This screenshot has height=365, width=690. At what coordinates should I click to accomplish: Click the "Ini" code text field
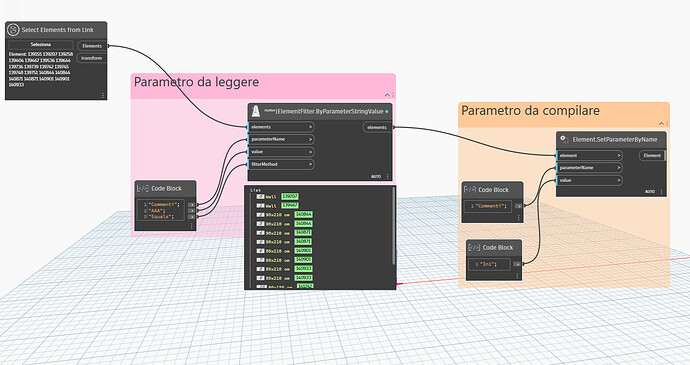tap(488, 264)
